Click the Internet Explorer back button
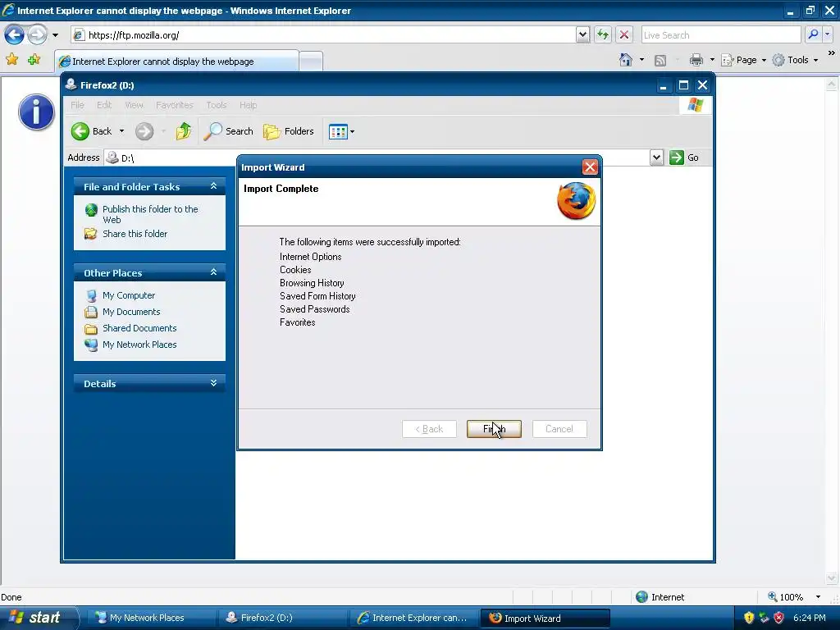This screenshot has height=630, width=840. (x=15, y=35)
